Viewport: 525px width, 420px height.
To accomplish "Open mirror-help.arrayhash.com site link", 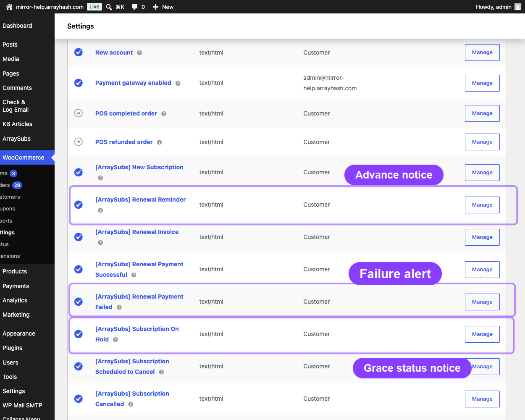I will click(x=50, y=7).
